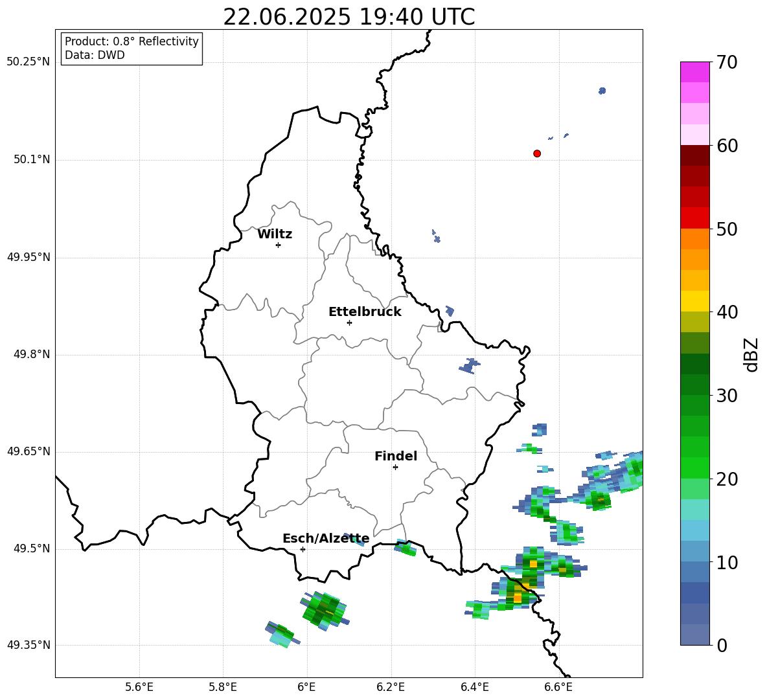The image size is (767, 700).
Task: Click the Esch/Alzette location cross marker
Action: [303, 549]
